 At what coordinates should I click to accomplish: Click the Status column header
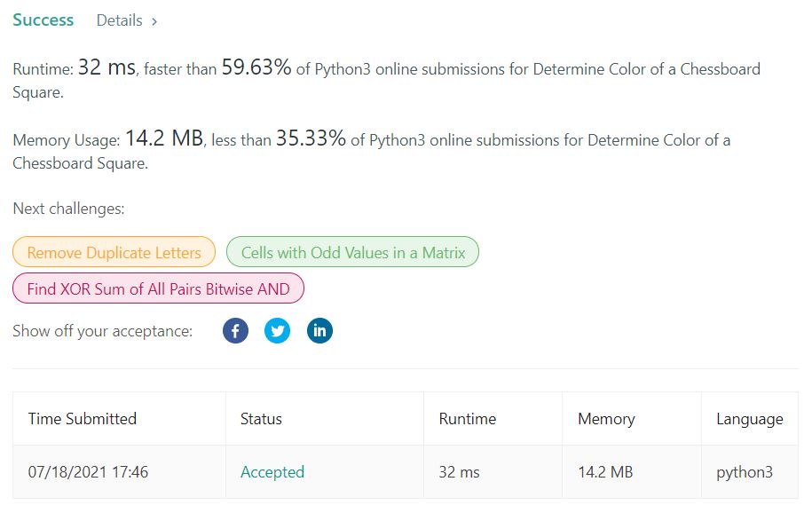pos(261,419)
